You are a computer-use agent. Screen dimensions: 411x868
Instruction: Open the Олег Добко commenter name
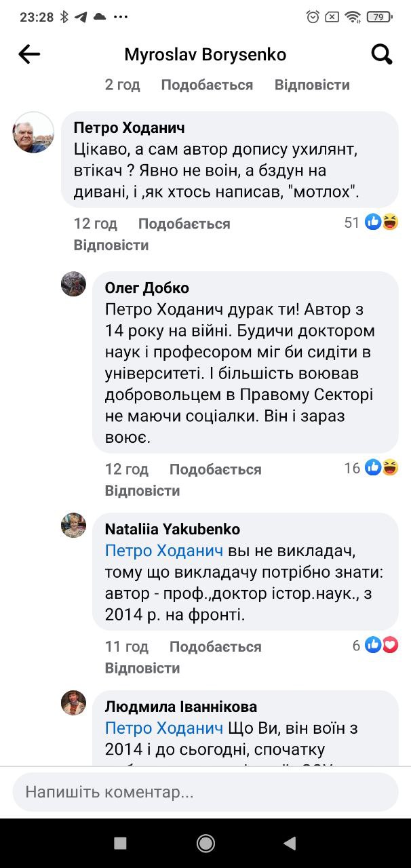(147, 288)
